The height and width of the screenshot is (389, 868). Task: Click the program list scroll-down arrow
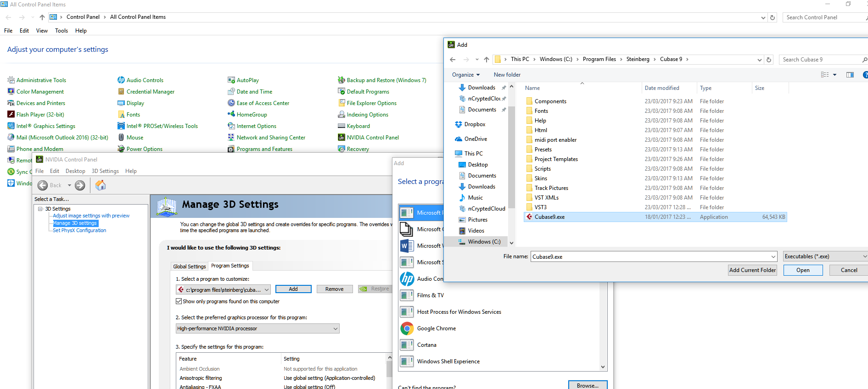603,367
